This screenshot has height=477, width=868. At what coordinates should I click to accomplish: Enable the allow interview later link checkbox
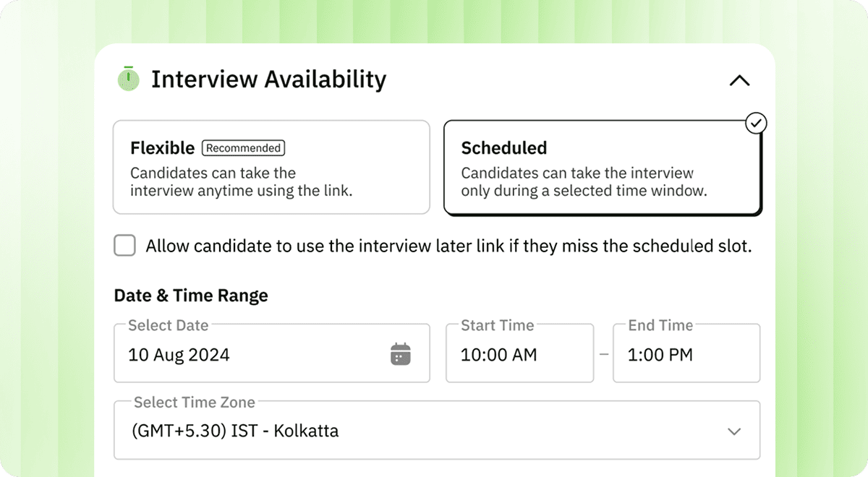(x=125, y=246)
